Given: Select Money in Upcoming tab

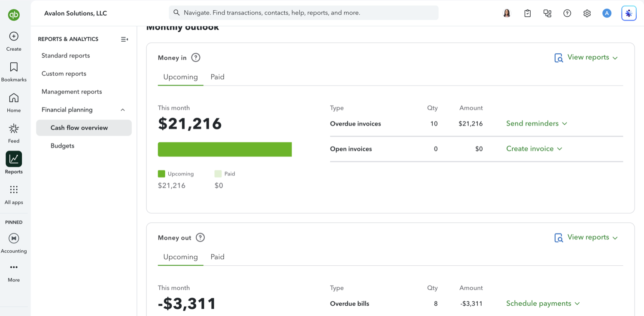Looking at the screenshot, I should [x=180, y=77].
